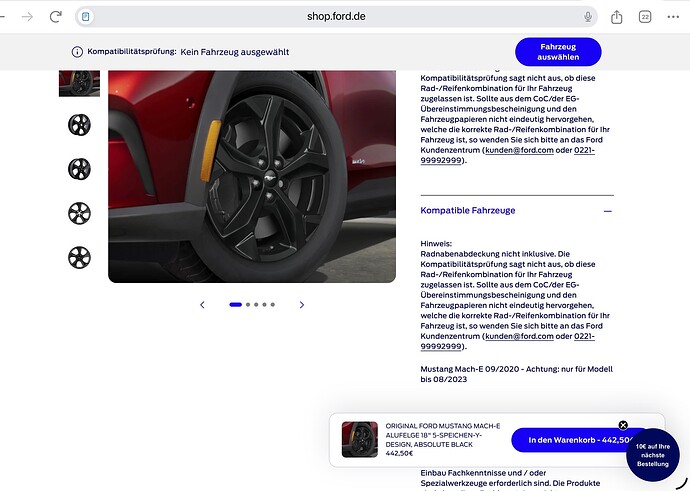Open the tabs overview showing 22
This screenshot has height=491, width=690.
(x=645, y=17)
